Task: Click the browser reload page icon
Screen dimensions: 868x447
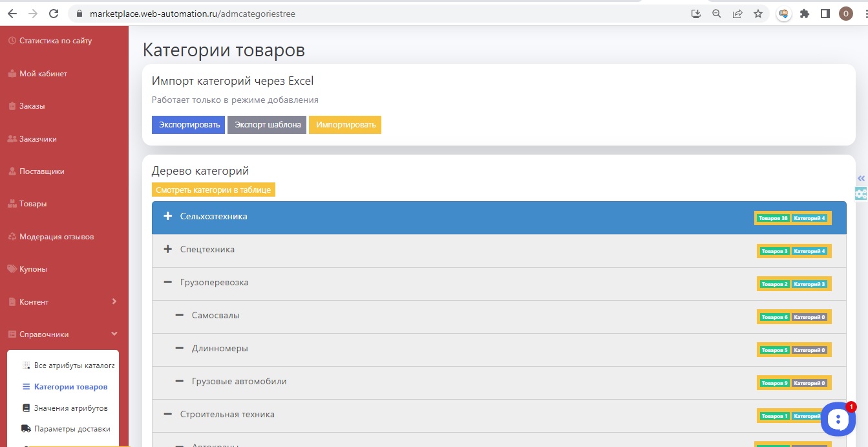Action: tap(54, 14)
